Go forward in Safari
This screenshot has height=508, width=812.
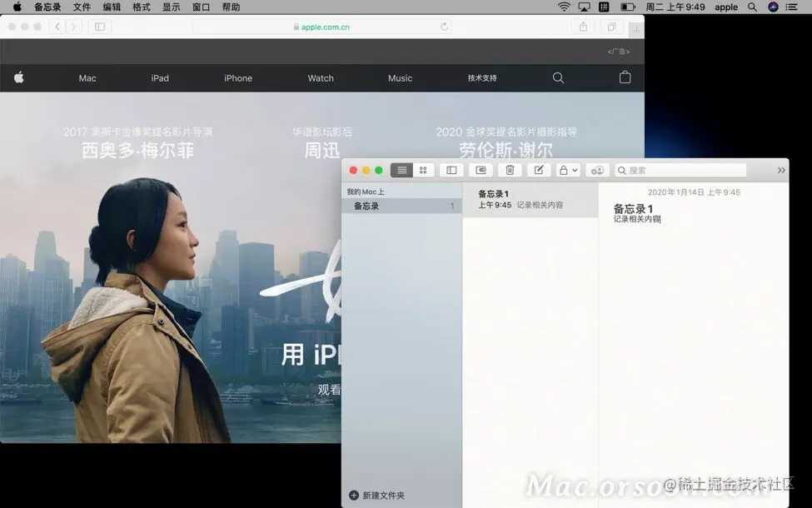point(73,27)
